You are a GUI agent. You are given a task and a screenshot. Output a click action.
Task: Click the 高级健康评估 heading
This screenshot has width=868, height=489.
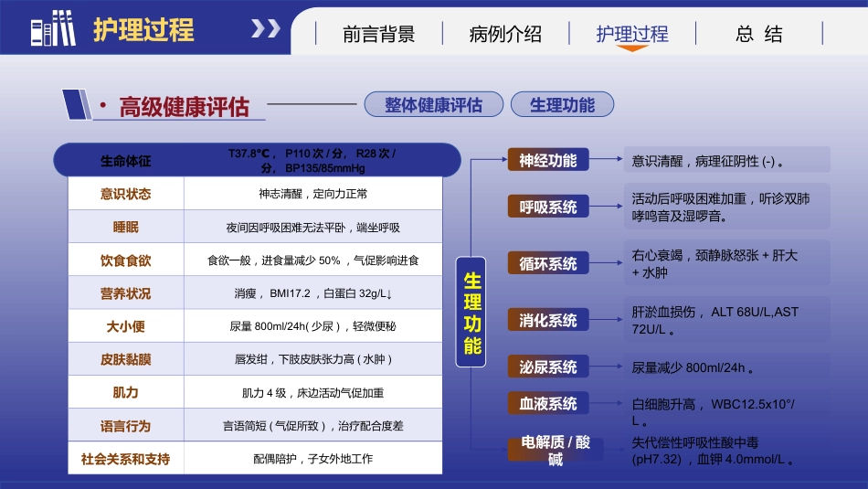tap(184, 107)
